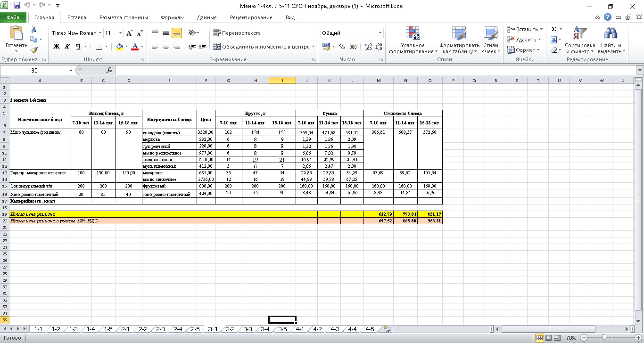Viewport: 644px width, 343px height.
Task: Open the Name Box dropdown arrow
Action: (x=71, y=70)
